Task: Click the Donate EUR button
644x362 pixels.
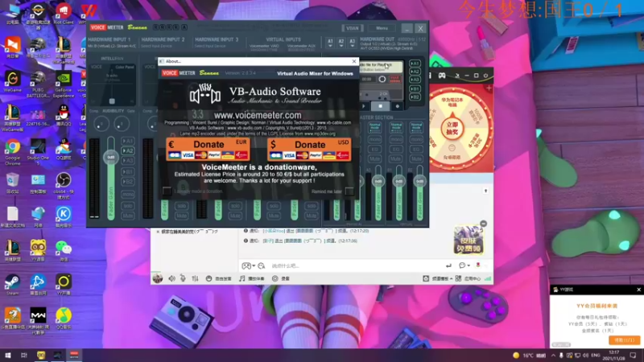Action: coord(208,149)
